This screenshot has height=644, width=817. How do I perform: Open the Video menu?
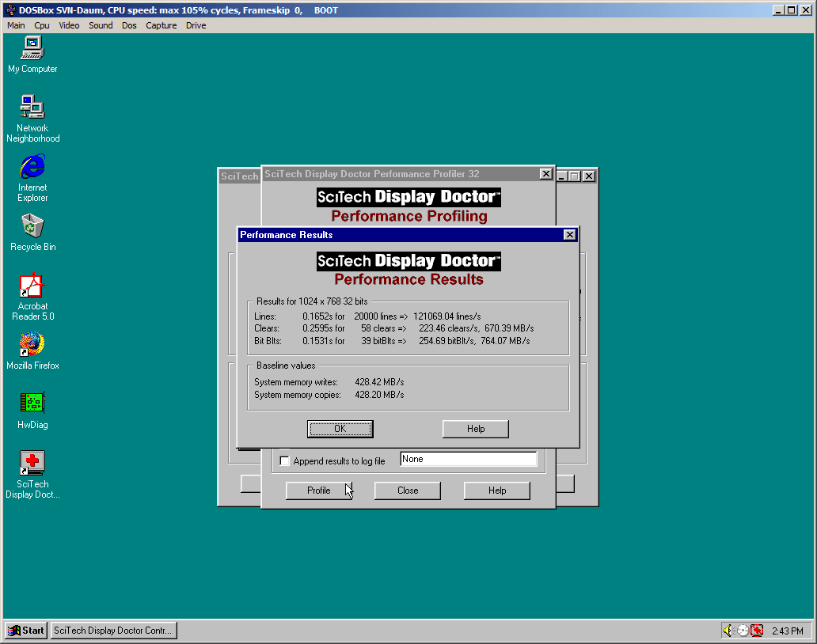[69, 25]
